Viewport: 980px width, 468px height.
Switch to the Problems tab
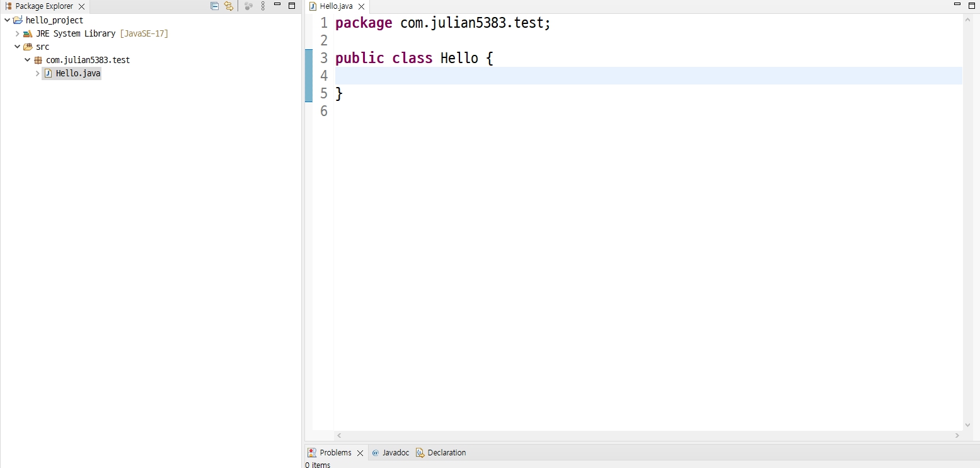pyautogui.click(x=335, y=453)
